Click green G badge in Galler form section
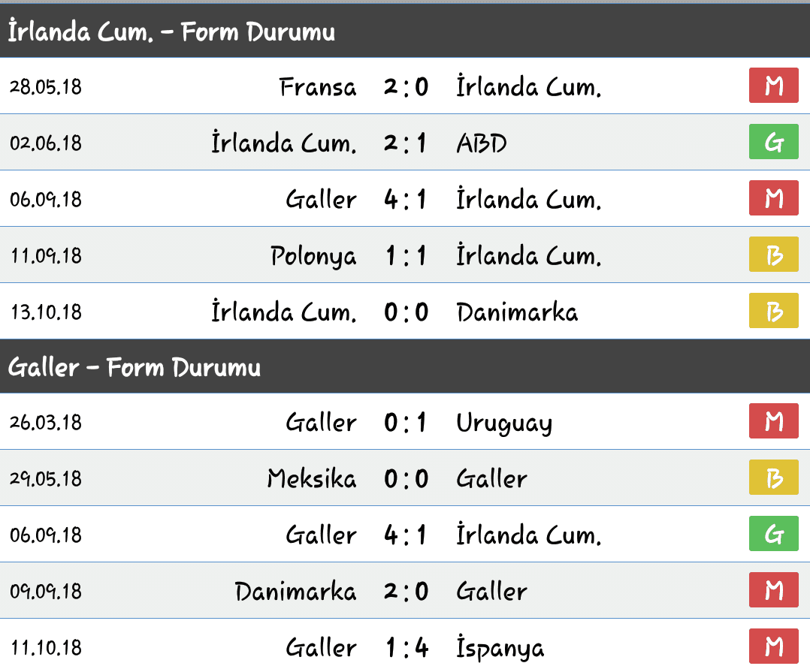The width and height of the screenshot is (810, 672). pyautogui.click(x=773, y=534)
